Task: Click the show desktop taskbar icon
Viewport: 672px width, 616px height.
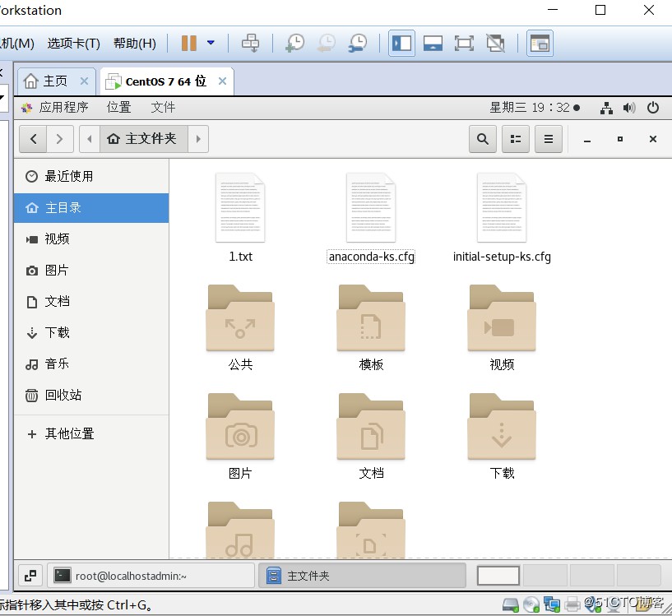Action: click(x=30, y=576)
